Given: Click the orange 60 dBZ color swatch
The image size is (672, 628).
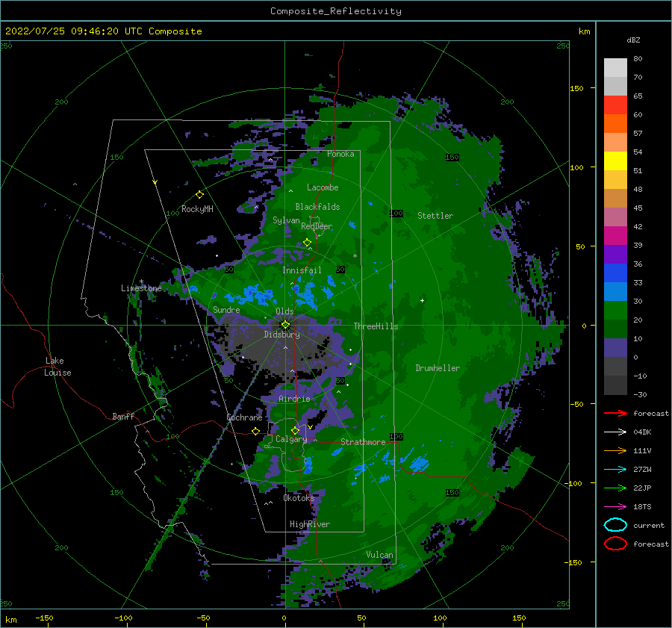Looking at the screenshot, I should pyautogui.click(x=615, y=123).
